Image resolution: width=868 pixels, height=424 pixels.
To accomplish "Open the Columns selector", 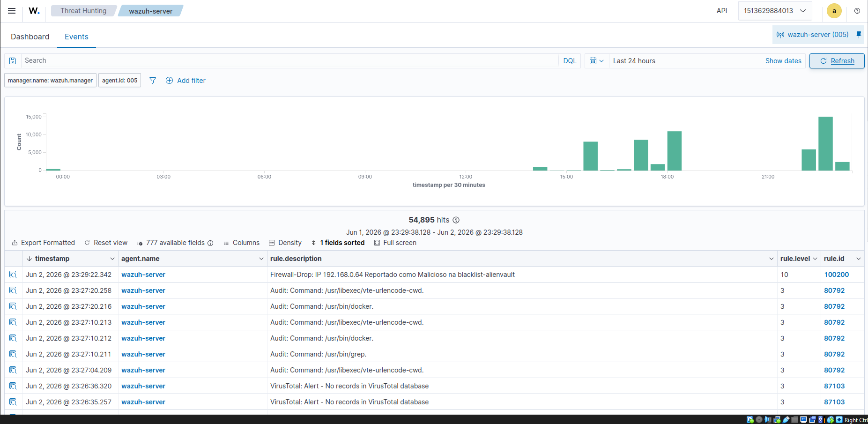I will [241, 243].
